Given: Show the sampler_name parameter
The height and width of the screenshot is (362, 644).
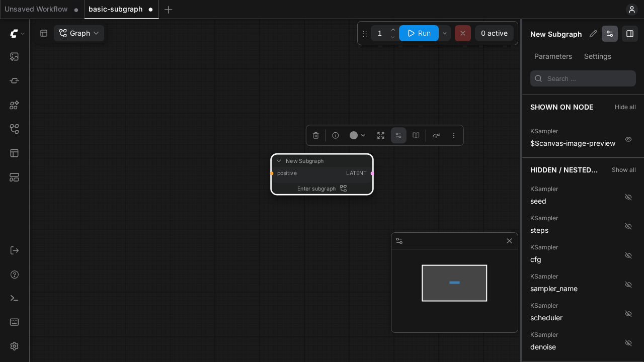Looking at the screenshot, I should point(628,285).
